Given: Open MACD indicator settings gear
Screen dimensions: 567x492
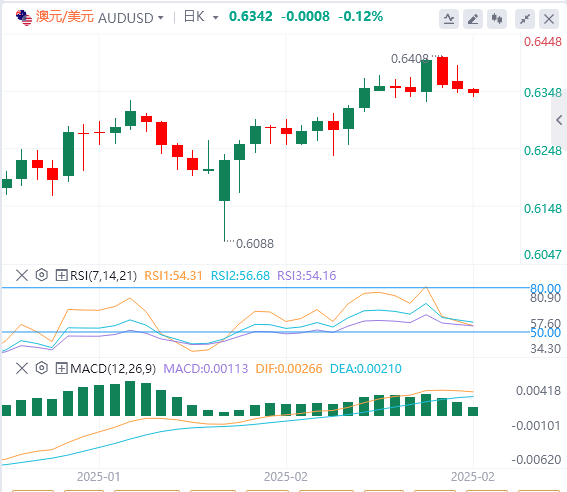Looking at the screenshot, I should click(x=42, y=368).
